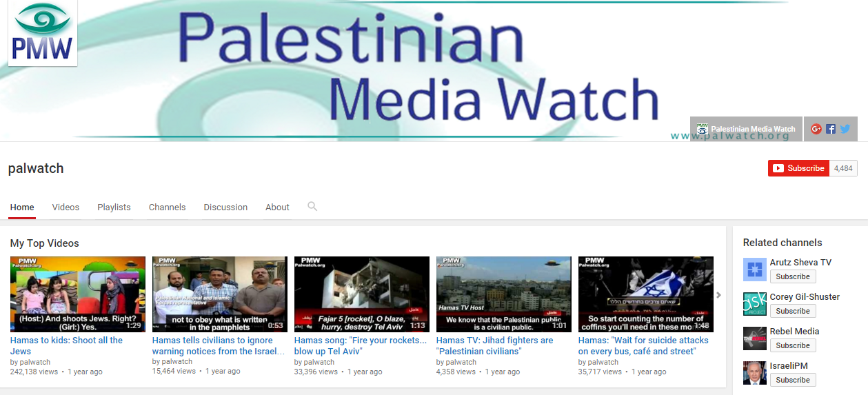Image resolution: width=868 pixels, height=395 pixels.
Task: Click the My Top Videos heading
Action: click(45, 243)
